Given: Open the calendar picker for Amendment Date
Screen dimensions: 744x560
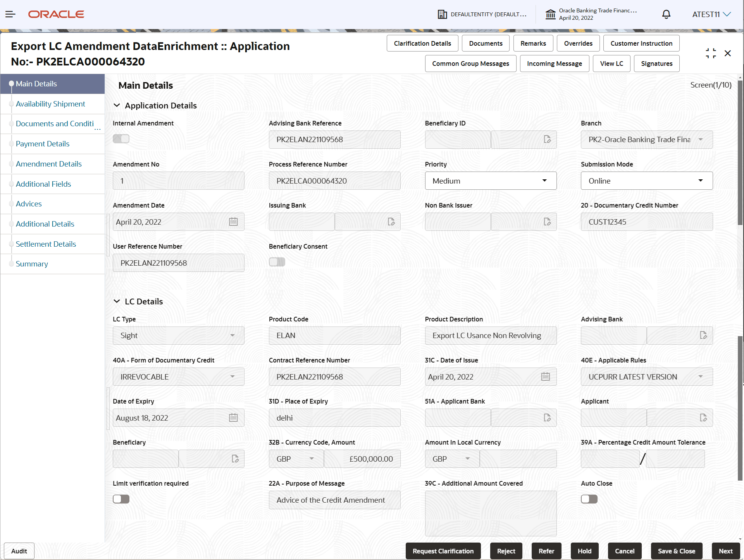Looking at the screenshot, I should [x=233, y=222].
